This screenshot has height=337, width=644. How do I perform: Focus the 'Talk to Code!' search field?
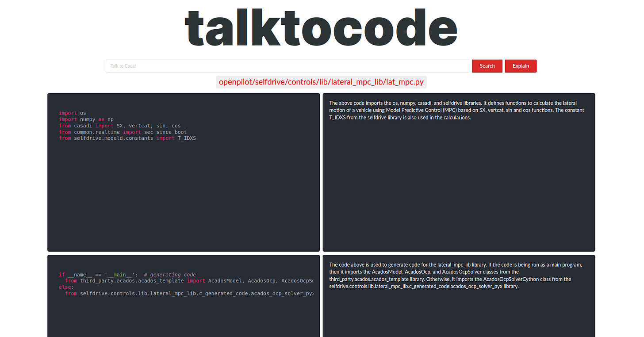[287, 66]
